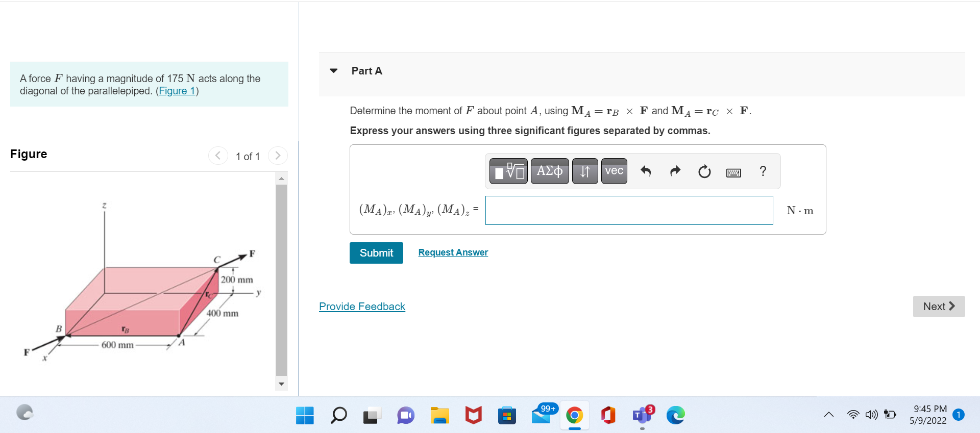Show hidden system tray icons
The width and height of the screenshot is (980, 433).
[829, 415]
